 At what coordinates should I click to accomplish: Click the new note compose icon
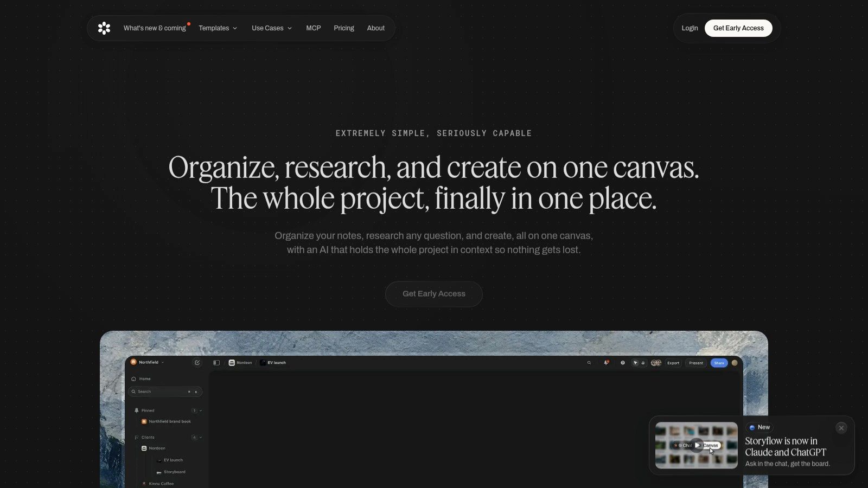point(197,363)
